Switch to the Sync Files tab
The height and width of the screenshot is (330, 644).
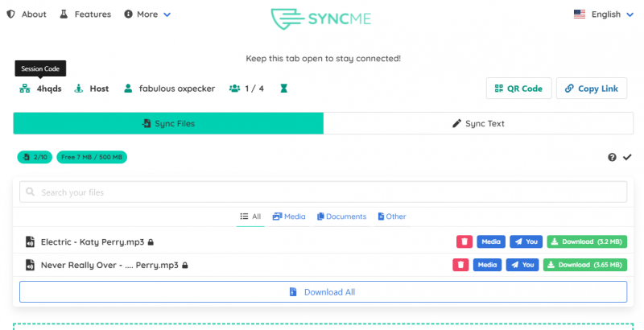[x=168, y=123]
